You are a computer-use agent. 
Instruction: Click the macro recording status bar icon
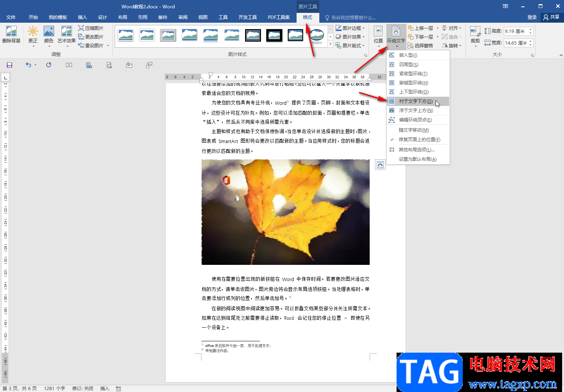coord(119,389)
